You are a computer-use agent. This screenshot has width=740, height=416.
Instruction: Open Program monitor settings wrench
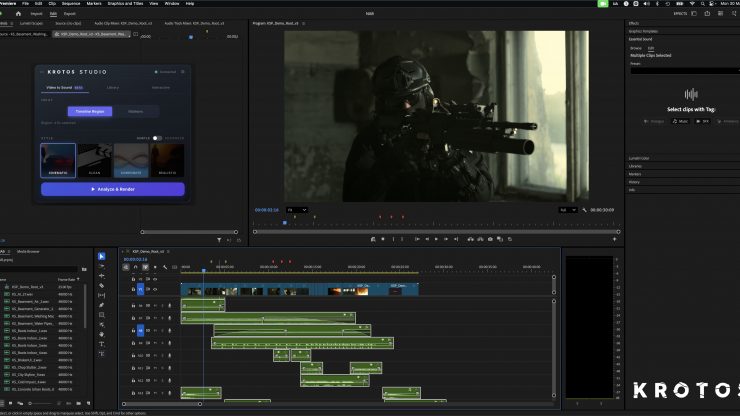coord(584,210)
